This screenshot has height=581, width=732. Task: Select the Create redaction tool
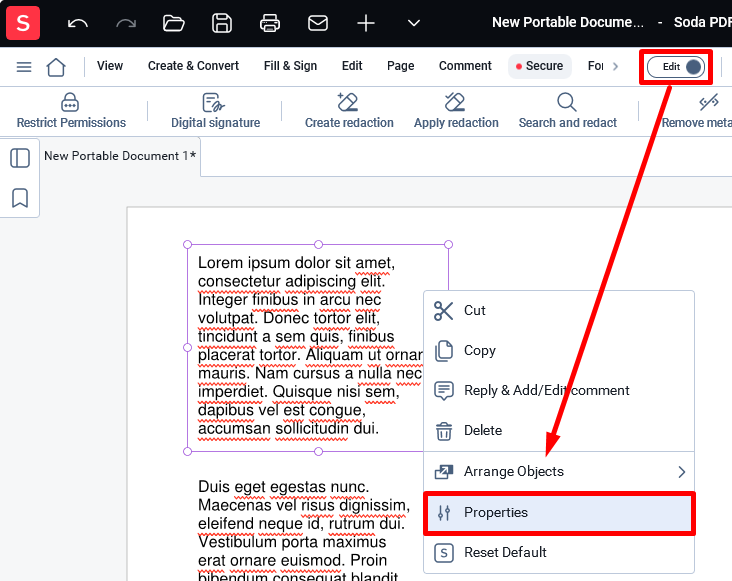[349, 111]
